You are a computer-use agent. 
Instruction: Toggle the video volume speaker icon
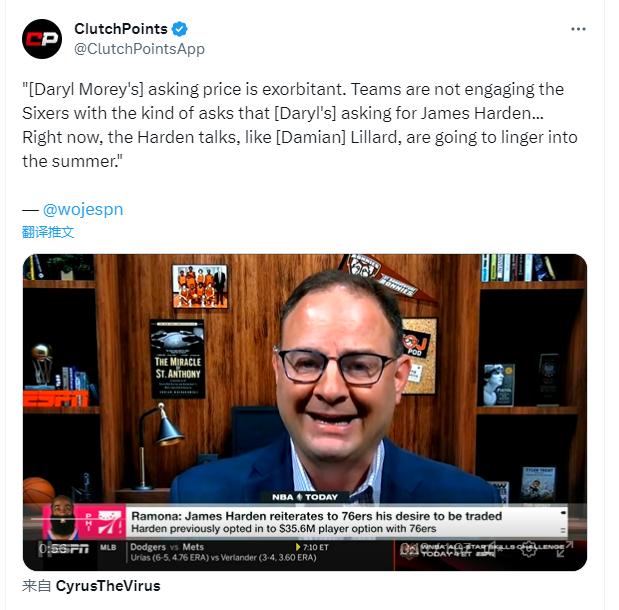coord(492,549)
